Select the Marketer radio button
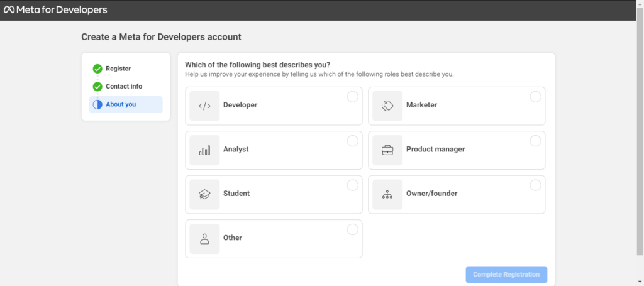Image resolution: width=644 pixels, height=286 pixels. (535, 96)
